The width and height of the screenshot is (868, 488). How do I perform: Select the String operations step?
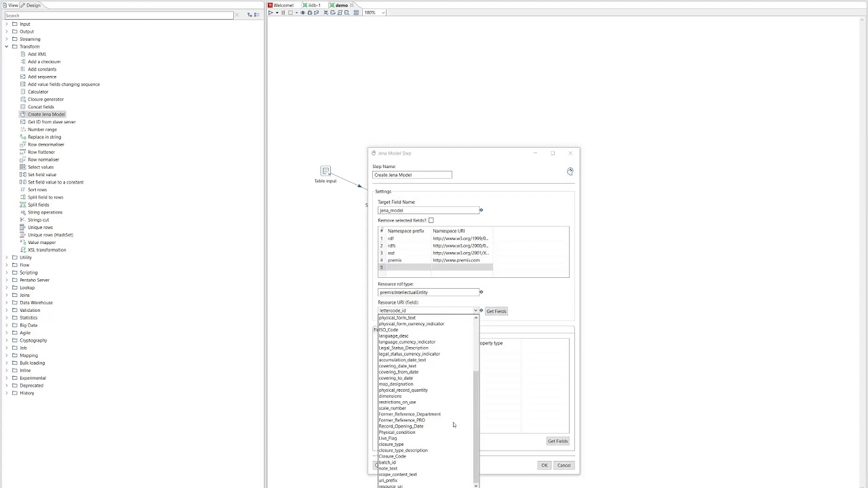(45, 212)
